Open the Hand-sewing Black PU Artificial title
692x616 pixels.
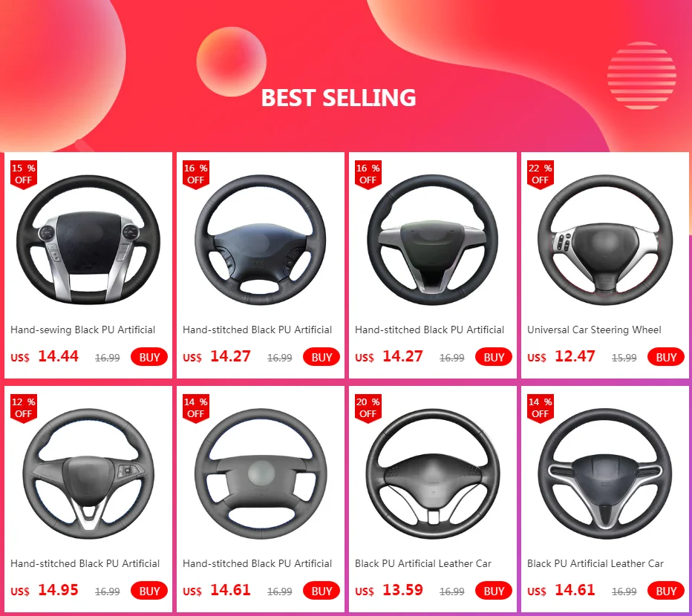[x=82, y=330]
